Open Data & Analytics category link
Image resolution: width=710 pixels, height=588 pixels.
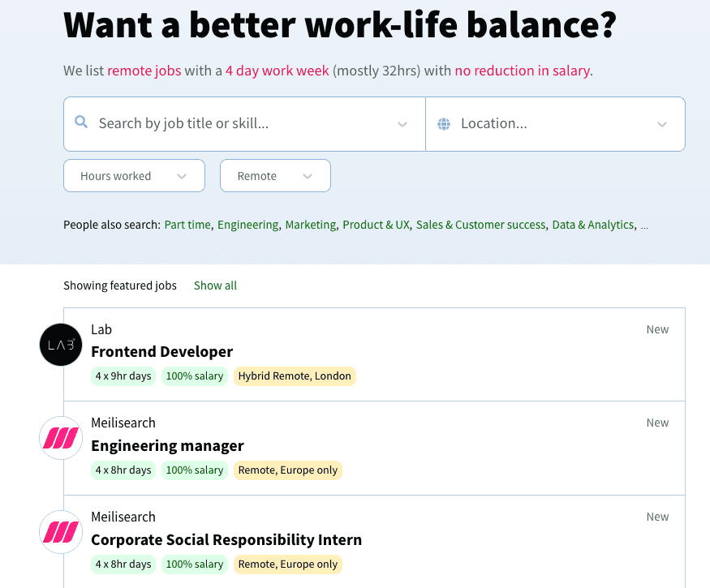(592, 225)
